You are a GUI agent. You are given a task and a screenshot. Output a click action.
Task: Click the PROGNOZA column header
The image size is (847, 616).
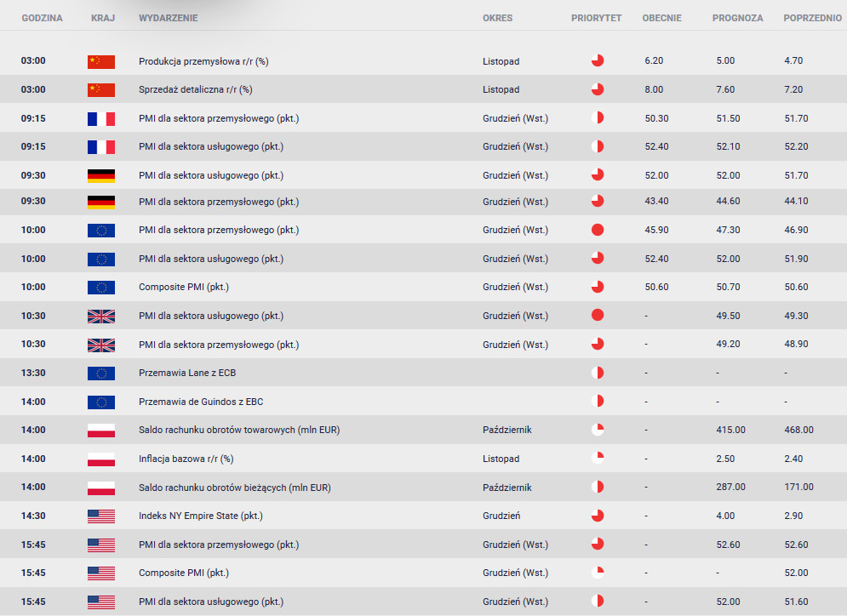tap(737, 18)
